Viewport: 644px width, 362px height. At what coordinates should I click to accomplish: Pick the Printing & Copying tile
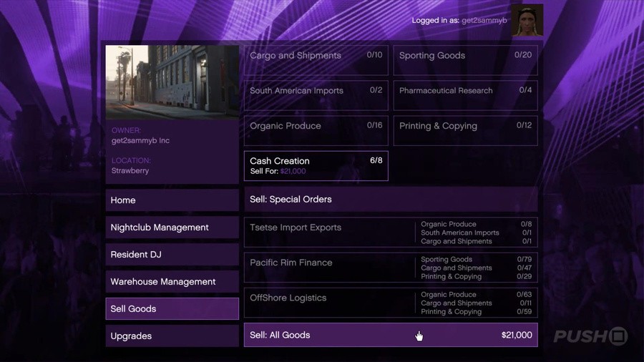[x=465, y=130]
